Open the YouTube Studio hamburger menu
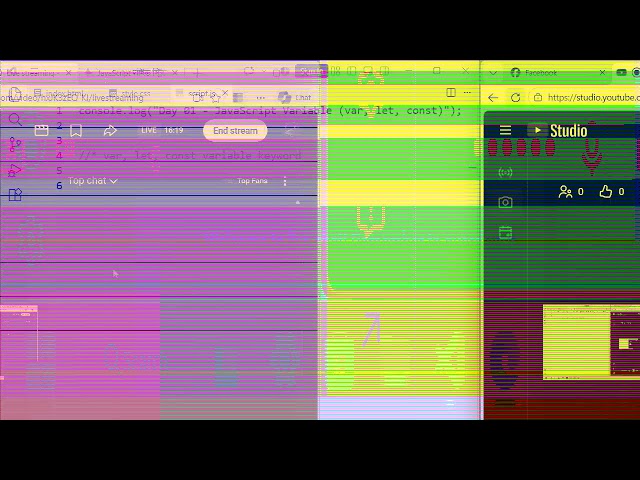Image resolution: width=640 pixels, height=480 pixels. click(505, 130)
